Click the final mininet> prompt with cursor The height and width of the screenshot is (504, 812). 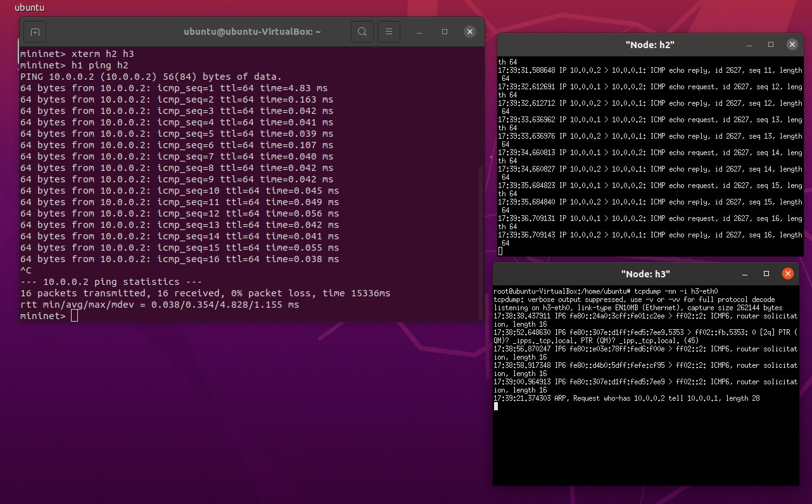click(x=49, y=316)
